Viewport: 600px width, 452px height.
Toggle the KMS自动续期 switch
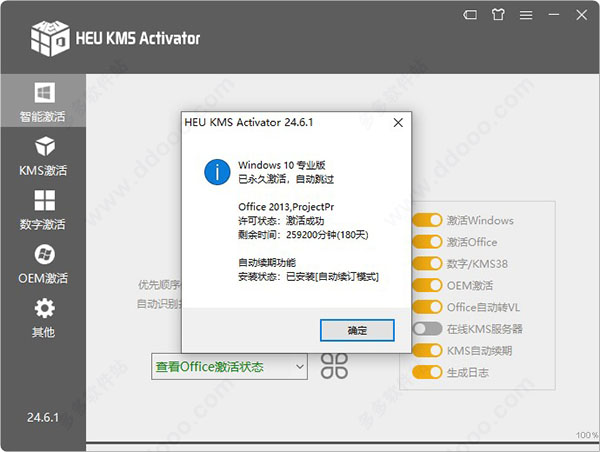pyautogui.click(x=427, y=351)
